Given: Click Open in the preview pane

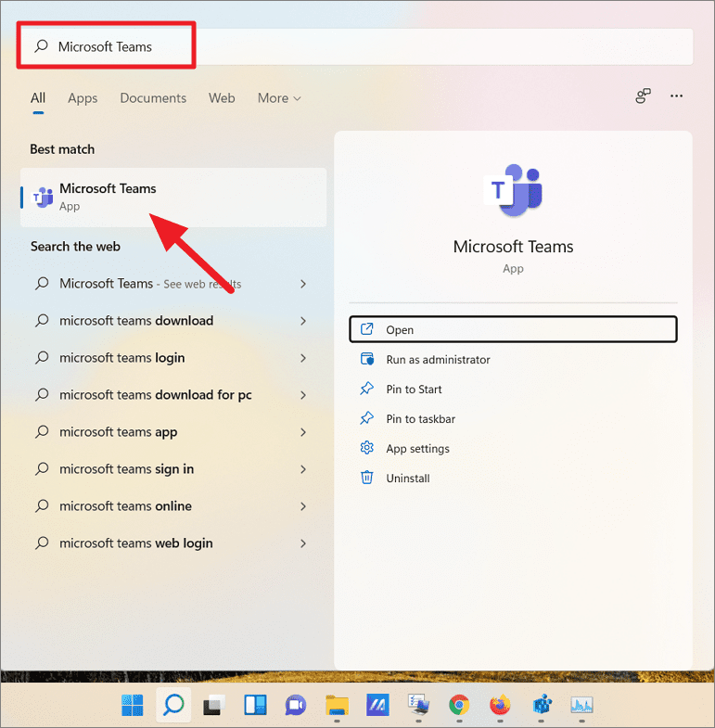Looking at the screenshot, I should click(x=513, y=329).
